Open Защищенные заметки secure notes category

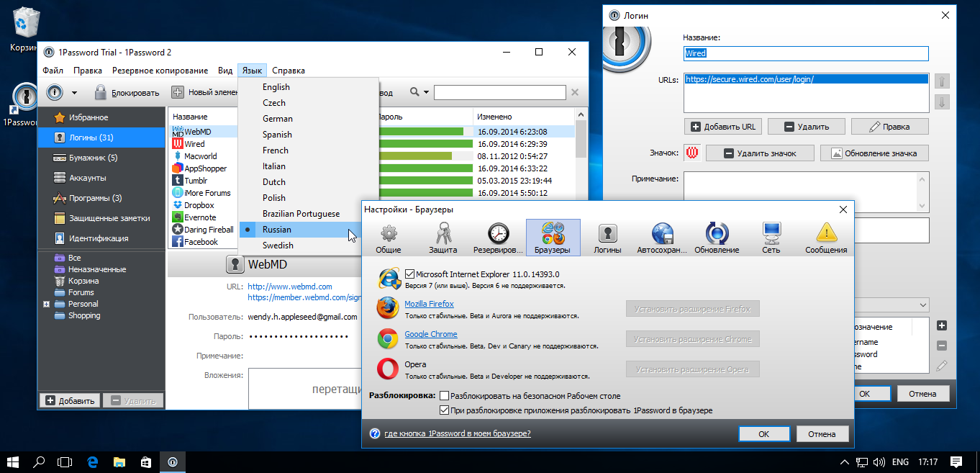pos(101,218)
